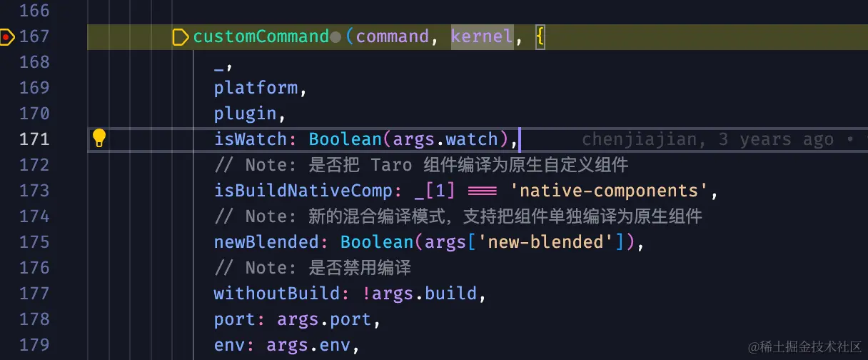Click the debug step arrow before customCommand
This screenshot has width=868, height=360.
coord(181,36)
